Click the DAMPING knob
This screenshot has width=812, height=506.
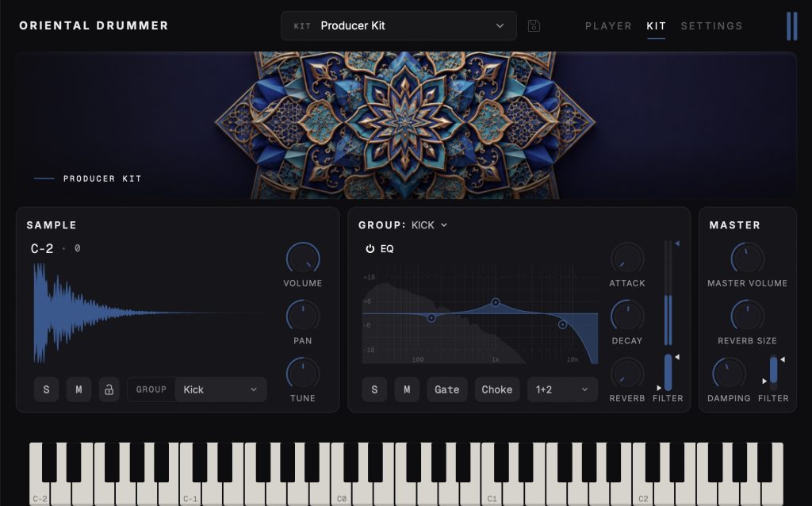point(729,373)
